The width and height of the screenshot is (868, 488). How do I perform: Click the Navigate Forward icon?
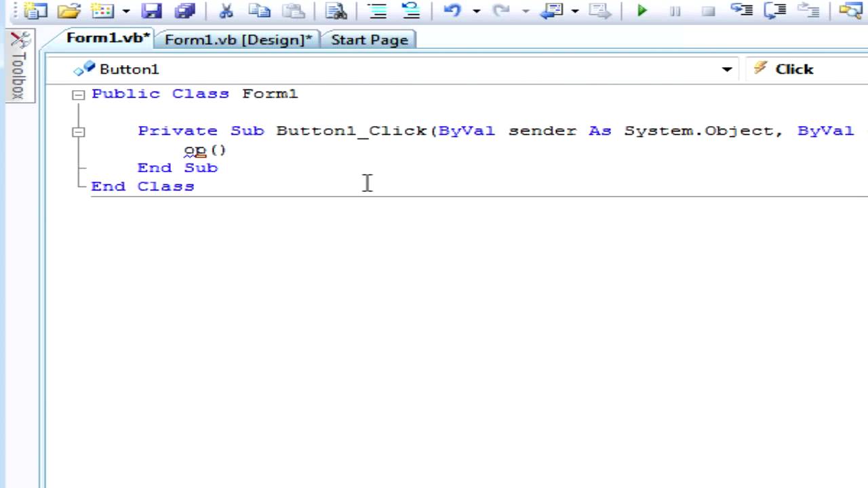(600, 11)
